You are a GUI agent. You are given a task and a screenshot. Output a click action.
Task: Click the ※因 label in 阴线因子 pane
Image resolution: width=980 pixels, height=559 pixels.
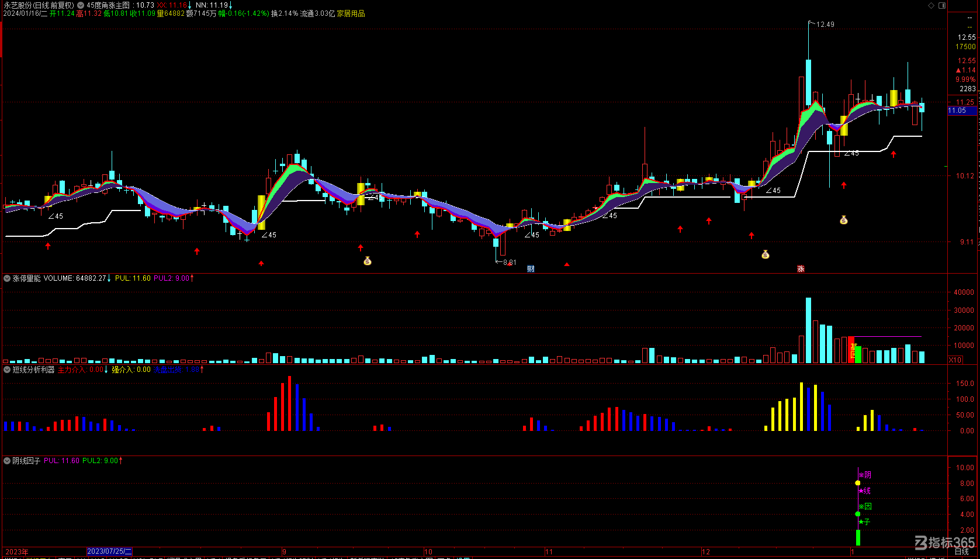(x=865, y=506)
